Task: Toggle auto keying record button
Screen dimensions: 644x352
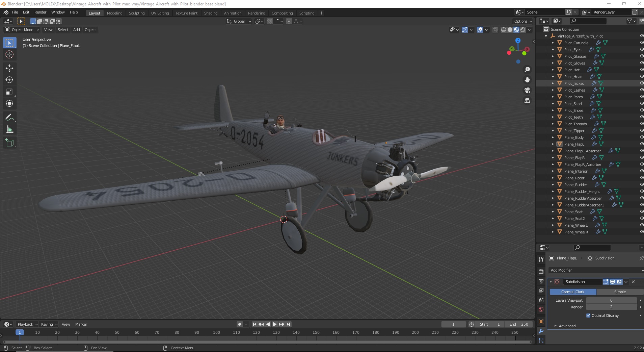Action: pos(239,324)
